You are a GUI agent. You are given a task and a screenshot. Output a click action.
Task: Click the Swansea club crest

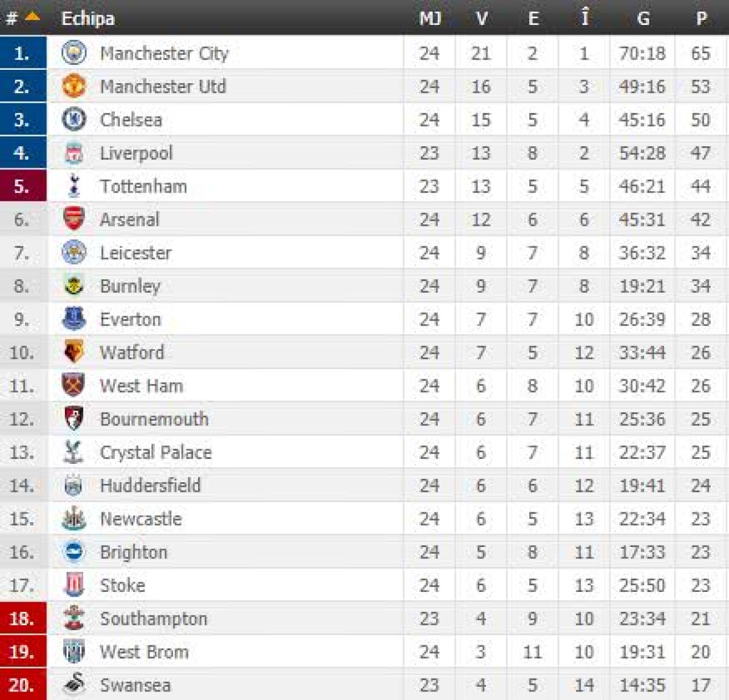74,684
